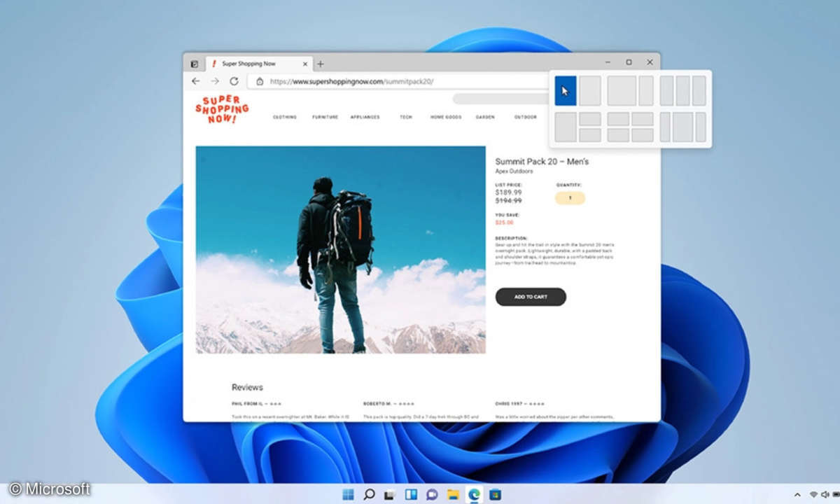The width and height of the screenshot is (840, 504).
Task: Open taskbar Search
Action: pyautogui.click(x=369, y=494)
